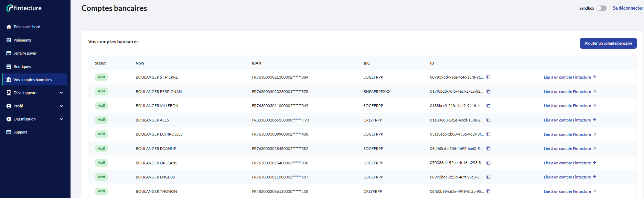Click ID 05af68cd-a306-4b92-ba60-5...

tap(456, 149)
